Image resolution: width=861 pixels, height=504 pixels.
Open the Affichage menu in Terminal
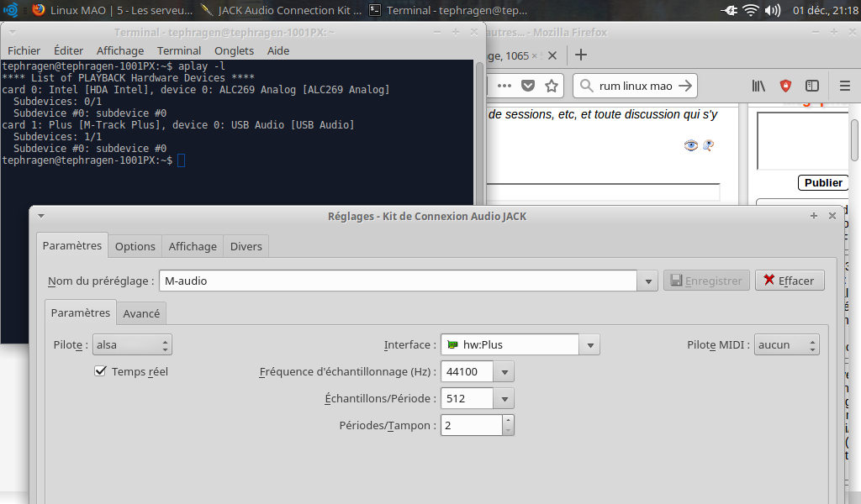pos(119,50)
